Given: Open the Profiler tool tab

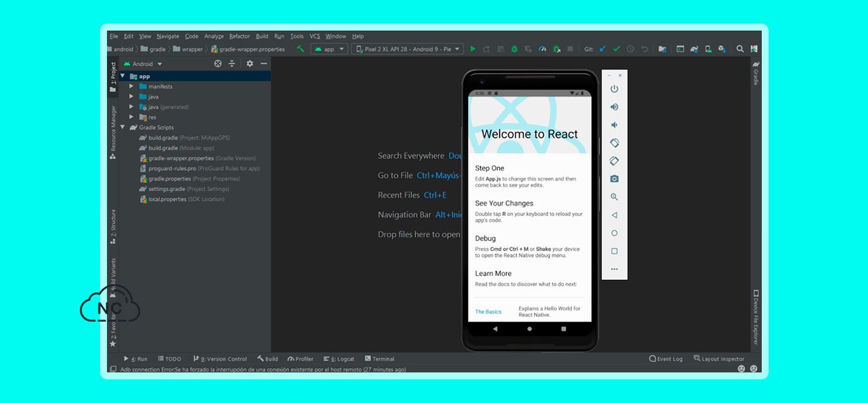Looking at the screenshot, I should tap(301, 359).
